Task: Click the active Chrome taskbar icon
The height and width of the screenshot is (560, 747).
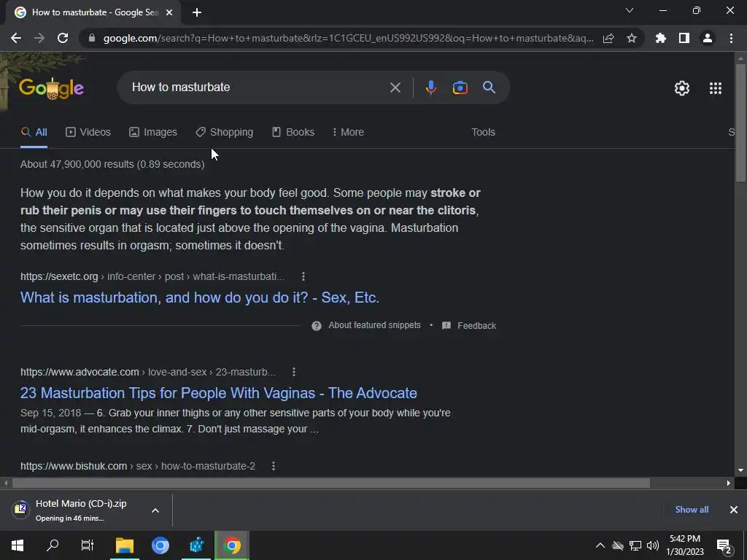Action: click(x=232, y=545)
